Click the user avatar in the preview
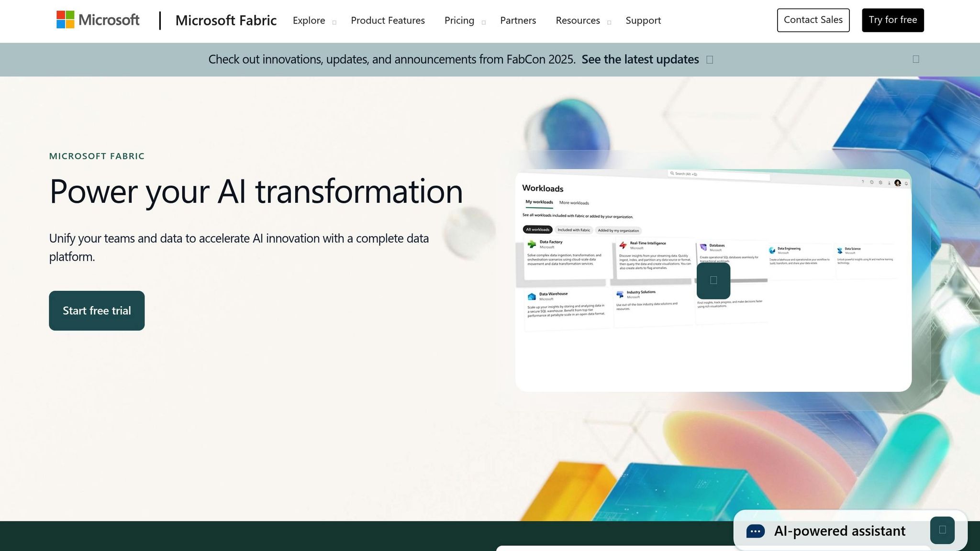Image resolution: width=980 pixels, height=551 pixels. click(x=898, y=183)
